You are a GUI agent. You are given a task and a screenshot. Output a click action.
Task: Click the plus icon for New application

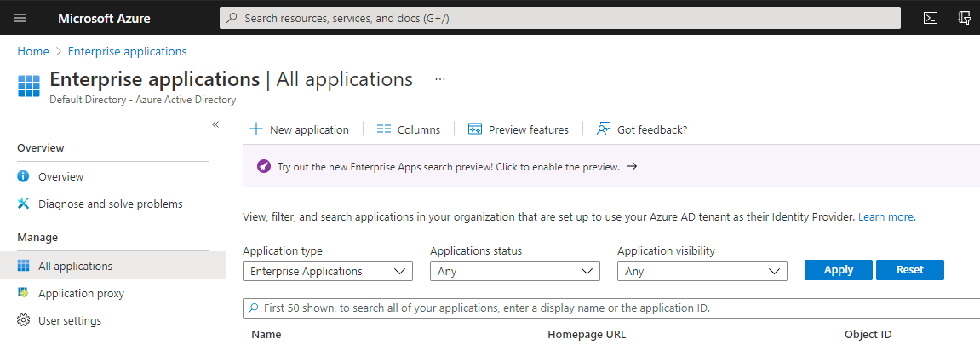[x=255, y=129]
